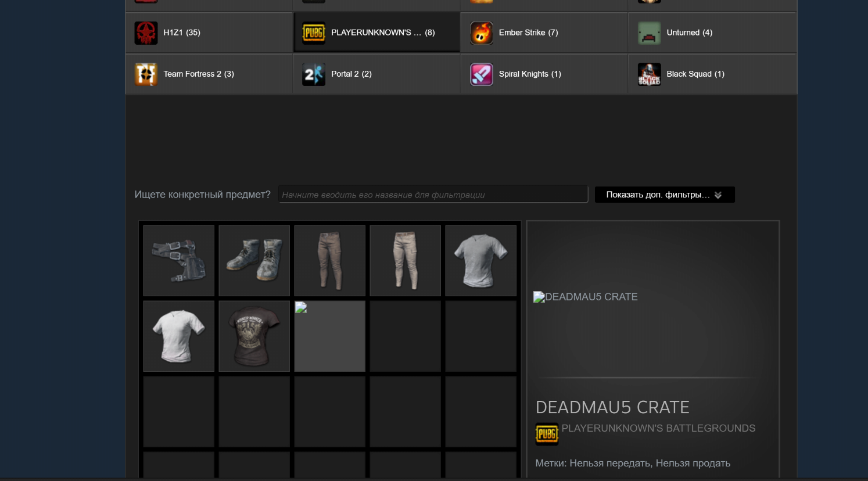Click the Team Fortress 2 icon
This screenshot has height=481, width=868.
pos(146,74)
